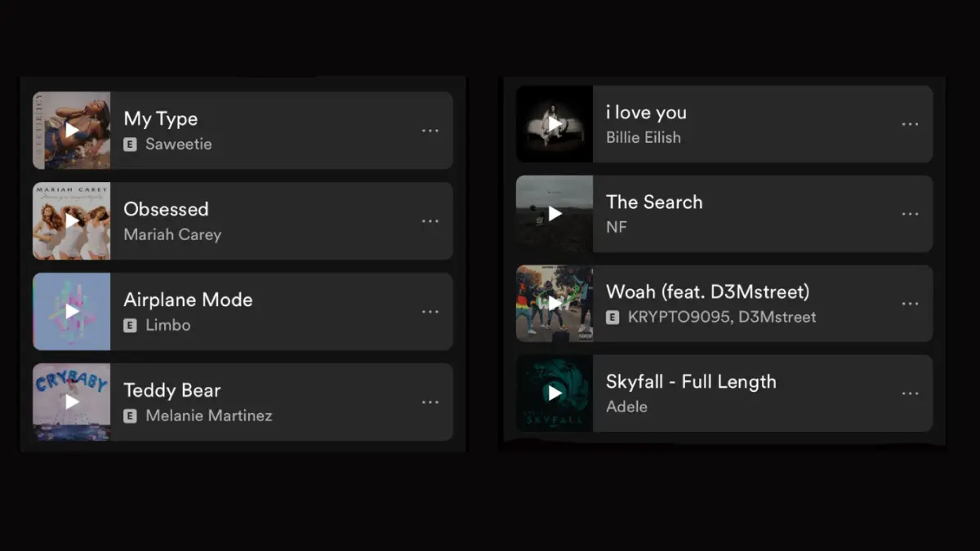Play Obsessed by Mariah Carey
Image resolution: width=980 pixels, height=551 pixels.
pyautogui.click(x=72, y=221)
